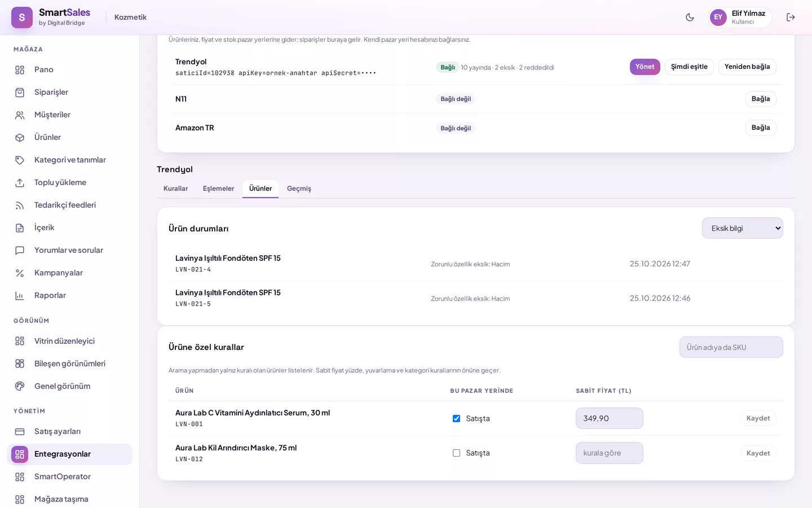Open Genel görünüm palette icon

pyautogui.click(x=20, y=387)
